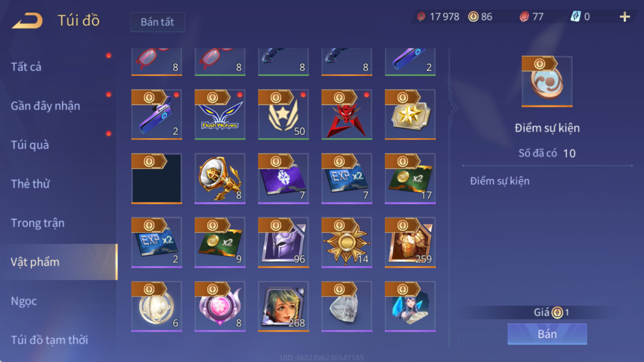This screenshot has width=644, height=362.
Task: Go back using the return arrow
Action: (27, 21)
